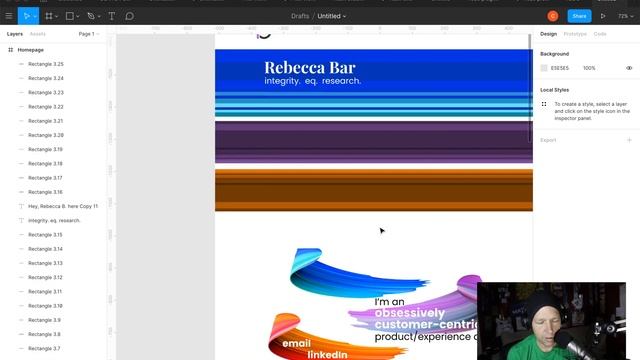The image size is (640, 360).
Task: Toggle background visibility eye icon
Action: (x=629, y=68)
